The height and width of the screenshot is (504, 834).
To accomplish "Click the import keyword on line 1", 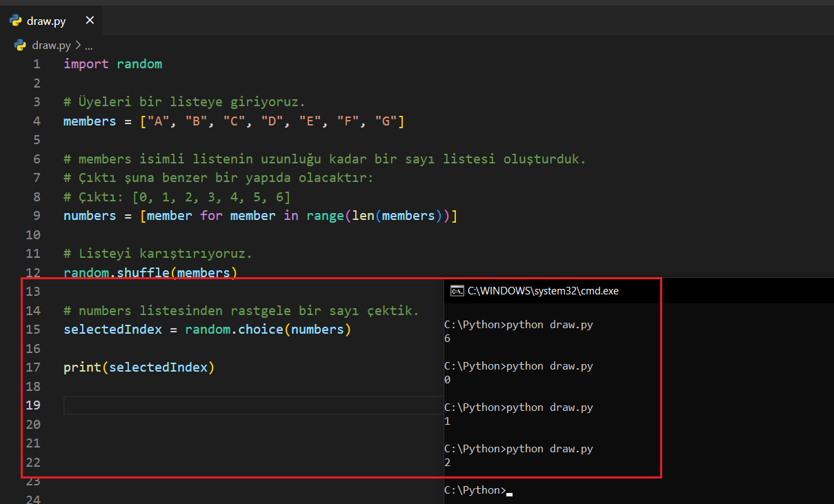I will [x=86, y=64].
